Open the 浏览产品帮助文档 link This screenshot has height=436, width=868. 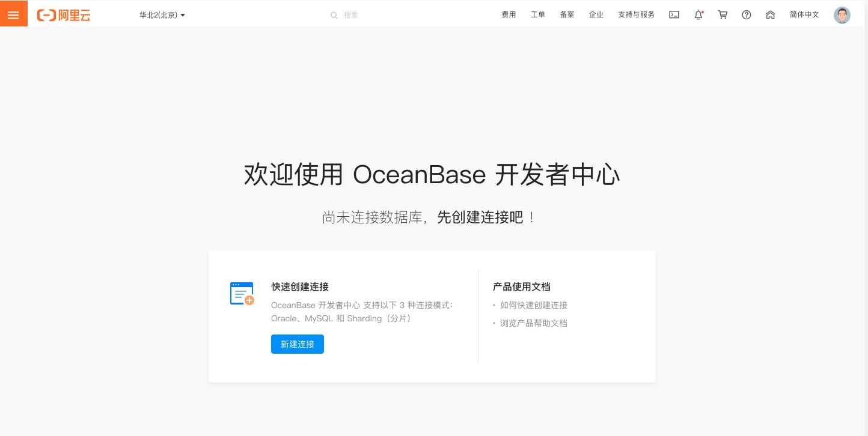(x=534, y=323)
